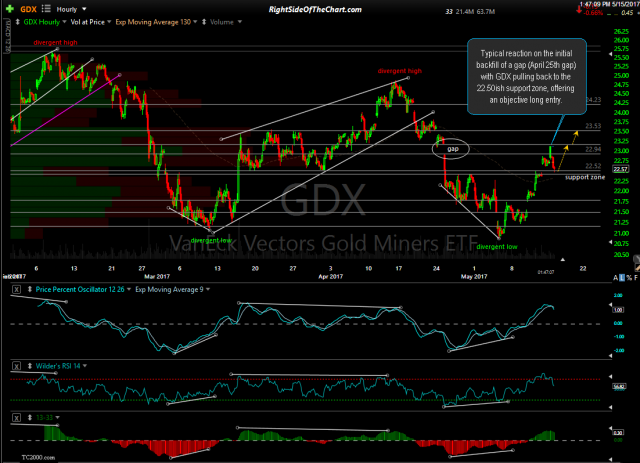Image resolution: width=640 pixels, height=463 pixels.
Task: Click the GDX ticker symbol
Action: click(29, 9)
